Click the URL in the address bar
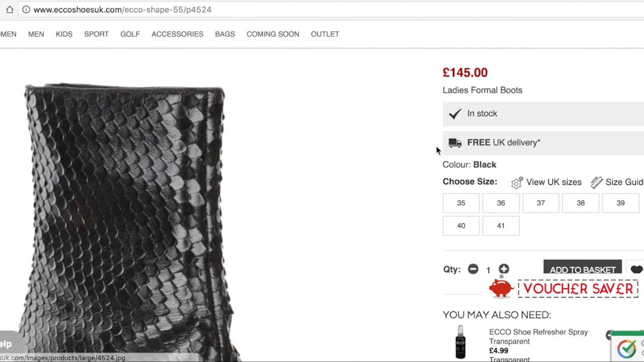Viewport: 644px width, 362px height. [122, 10]
